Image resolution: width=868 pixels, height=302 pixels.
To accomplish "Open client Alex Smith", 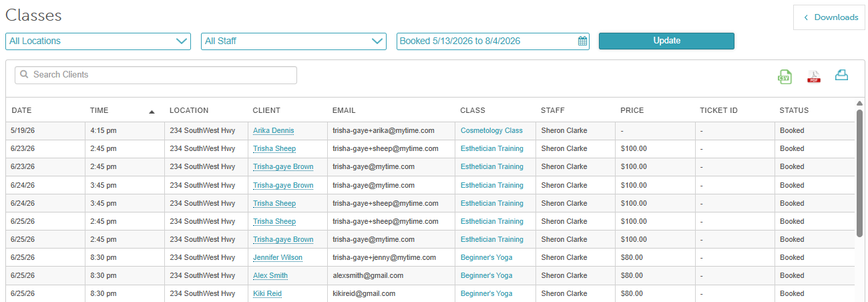I will 270,276.
